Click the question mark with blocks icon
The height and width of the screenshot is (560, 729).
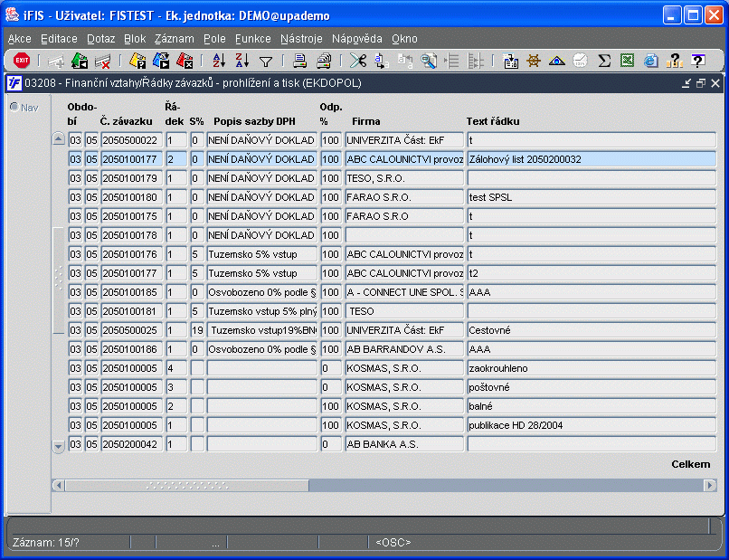(674, 61)
